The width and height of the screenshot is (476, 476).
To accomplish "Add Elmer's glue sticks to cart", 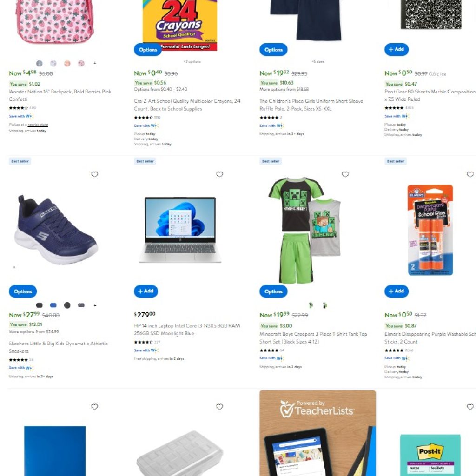I will pyautogui.click(x=397, y=291).
